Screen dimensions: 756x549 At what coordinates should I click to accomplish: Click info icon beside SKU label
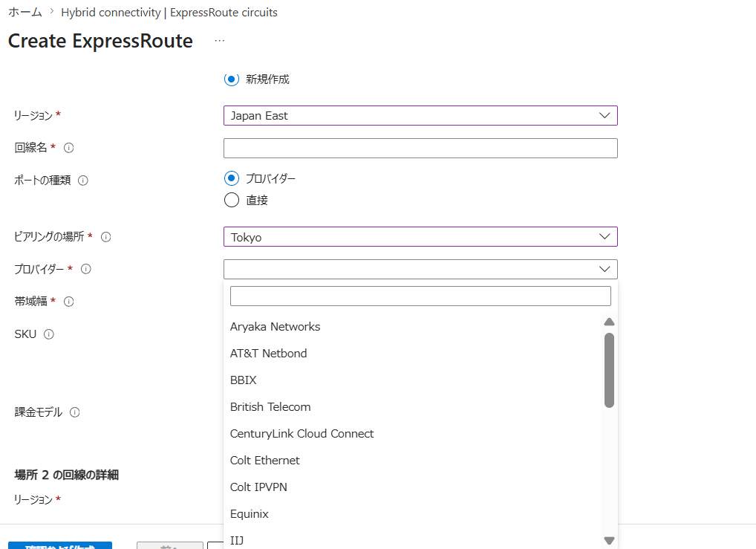tap(49, 334)
